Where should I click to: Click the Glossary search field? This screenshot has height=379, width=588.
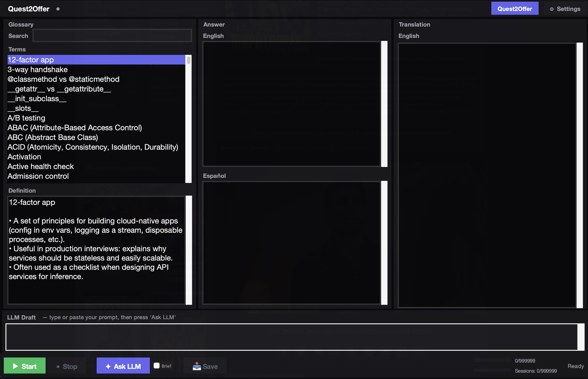click(112, 35)
